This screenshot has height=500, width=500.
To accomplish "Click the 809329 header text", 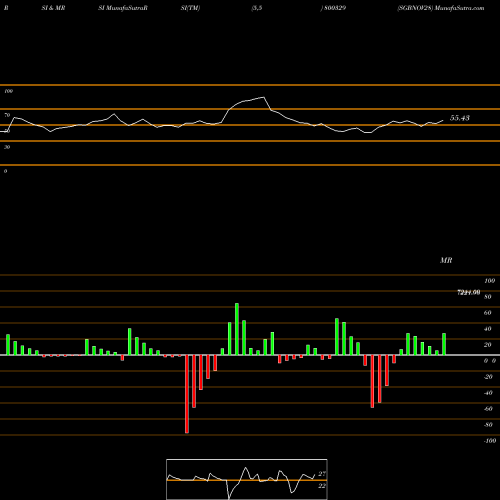I will coord(335,8).
